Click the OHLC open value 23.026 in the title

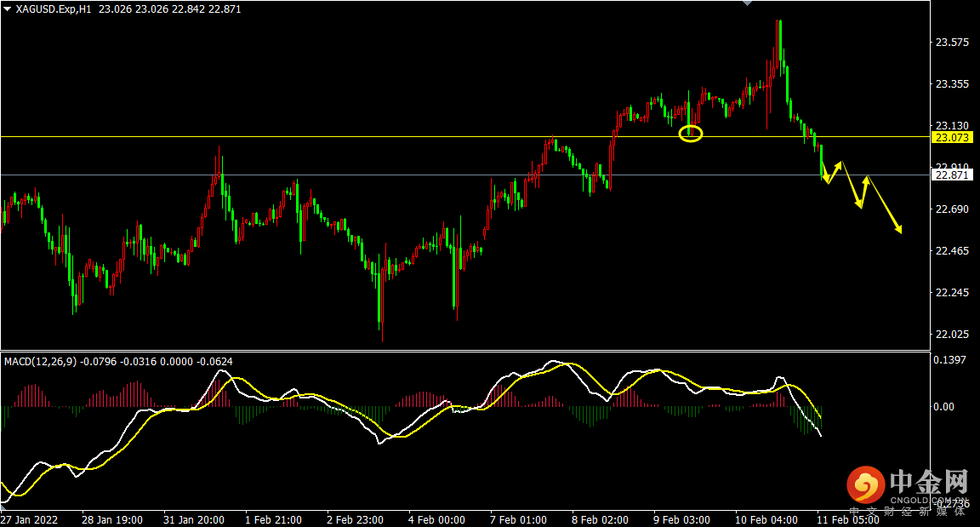[115, 9]
